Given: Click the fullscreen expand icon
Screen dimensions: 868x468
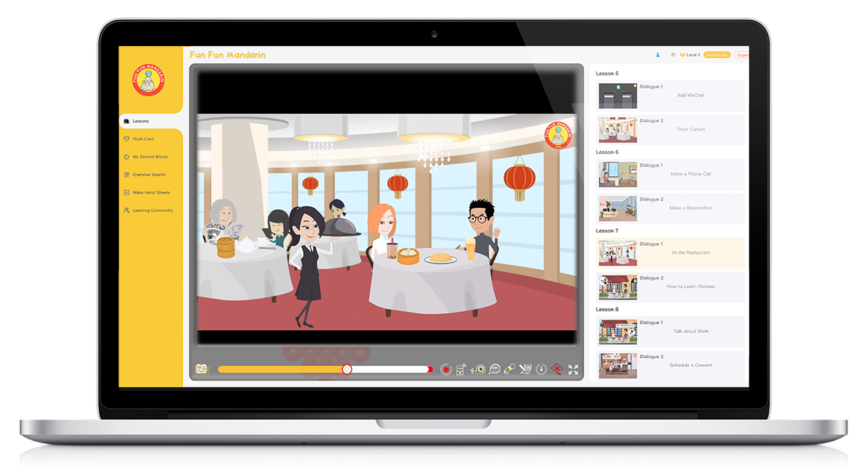Looking at the screenshot, I should pos(573,370).
